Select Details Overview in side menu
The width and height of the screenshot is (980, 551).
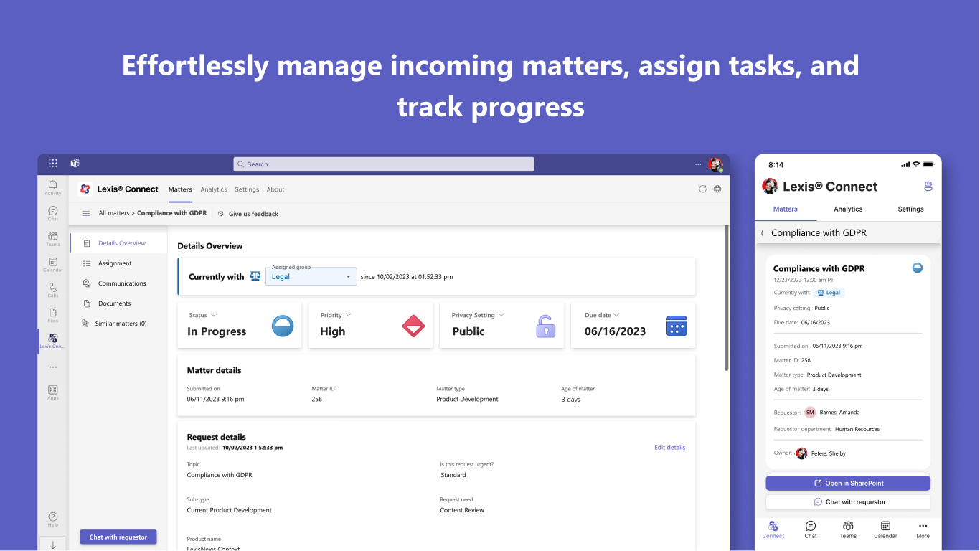(x=118, y=243)
